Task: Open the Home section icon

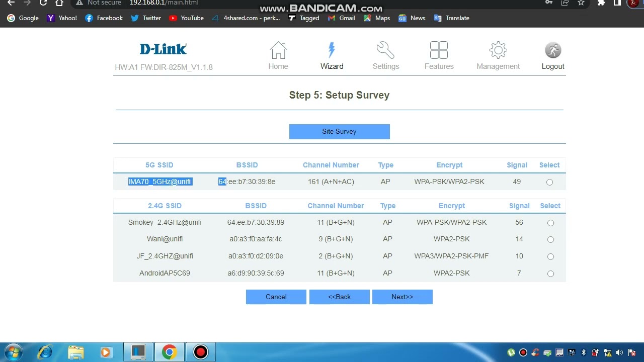Action: [278, 50]
